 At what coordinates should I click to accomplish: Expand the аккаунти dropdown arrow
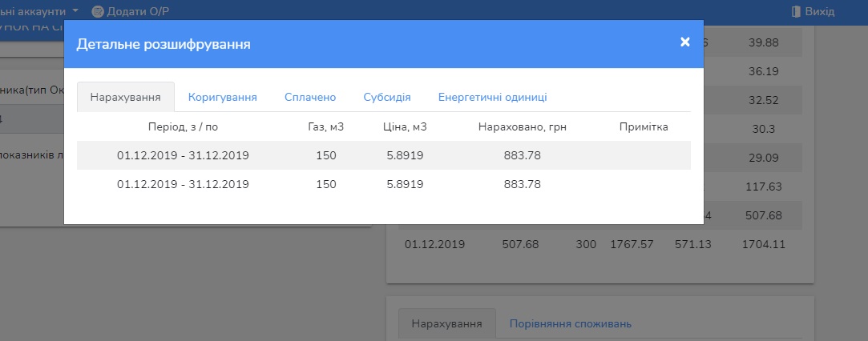(x=75, y=11)
